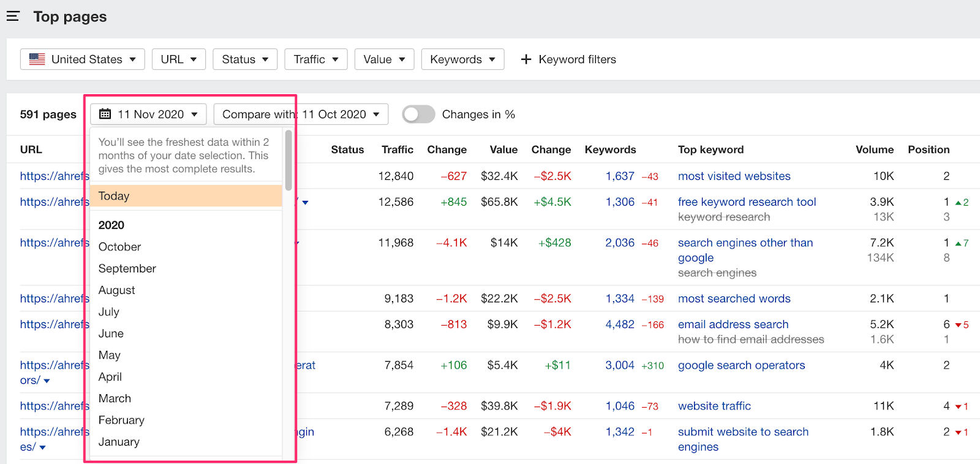Viewport: 980px width, 464px height.
Task: Toggle the Changes in % switch
Action: tap(418, 114)
